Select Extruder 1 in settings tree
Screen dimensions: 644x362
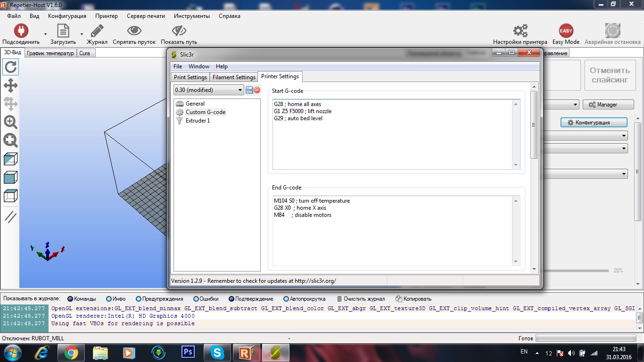click(x=198, y=121)
